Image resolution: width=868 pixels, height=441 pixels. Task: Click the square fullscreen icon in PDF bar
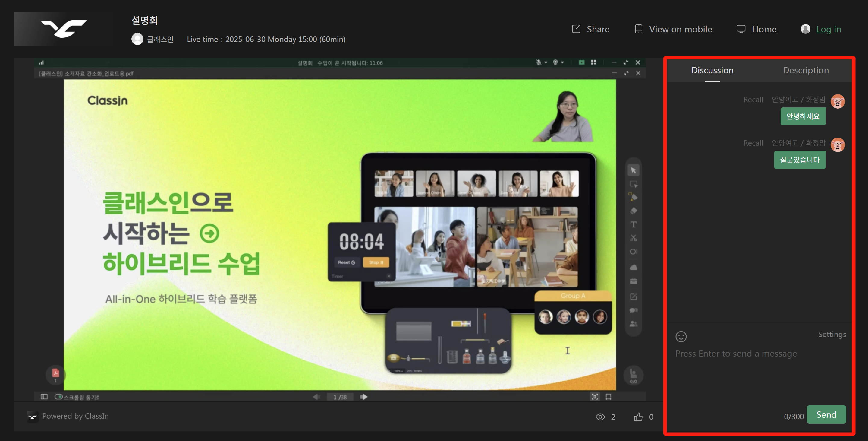pyautogui.click(x=609, y=397)
